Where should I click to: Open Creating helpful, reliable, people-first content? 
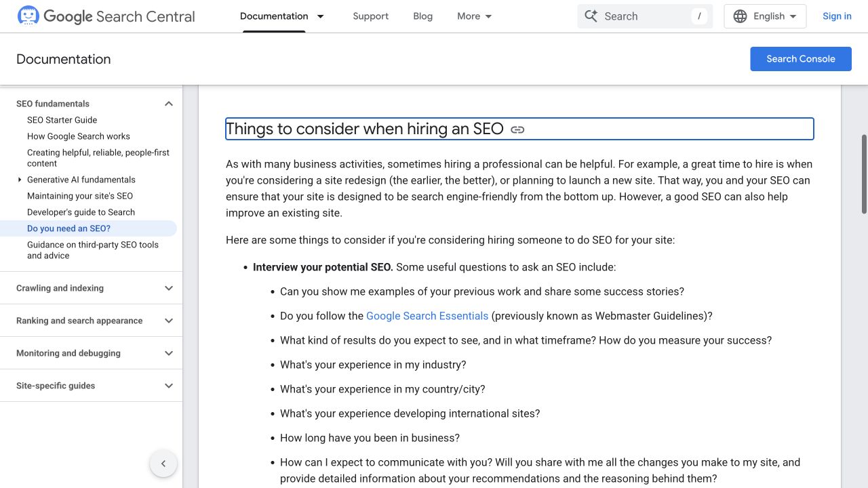[x=98, y=158]
